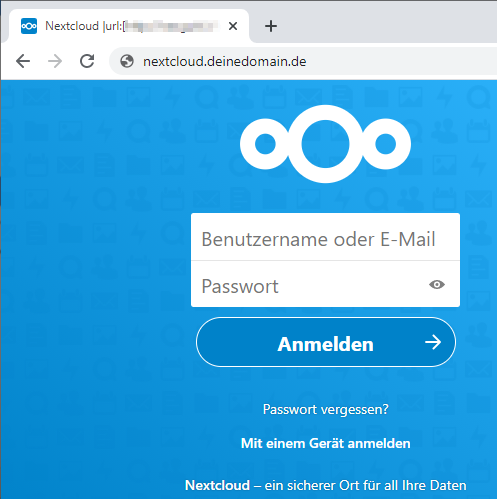Image resolution: width=497 pixels, height=499 pixels.
Task: Open a new tab with plus icon
Action: pyautogui.click(x=271, y=26)
